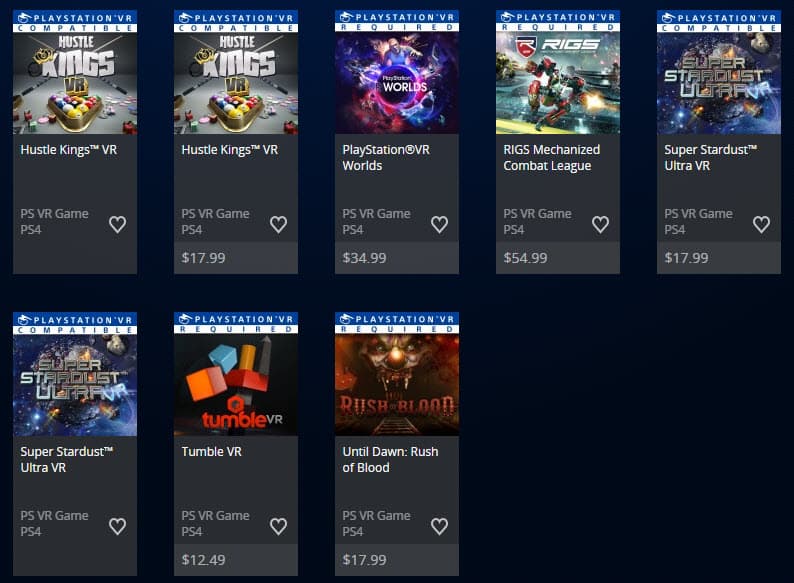The height and width of the screenshot is (583, 794).
Task: Click heart icon on Until Dawn: Rush of Blood
Action: tap(439, 526)
